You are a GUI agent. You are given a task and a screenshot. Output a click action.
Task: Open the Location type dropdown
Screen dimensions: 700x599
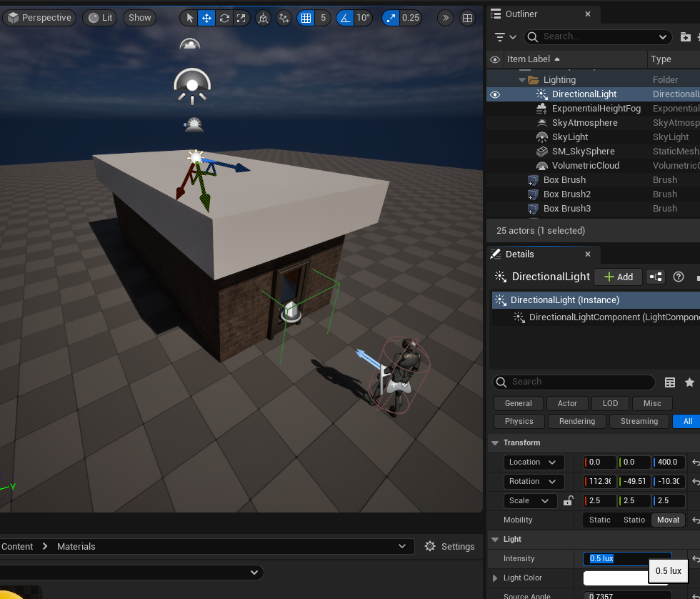[x=534, y=462]
